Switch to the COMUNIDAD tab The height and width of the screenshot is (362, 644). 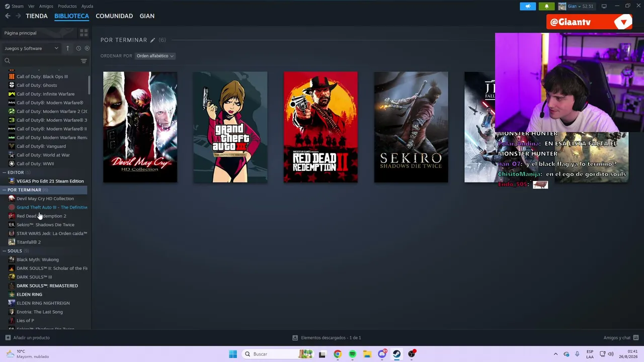coord(114,16)
